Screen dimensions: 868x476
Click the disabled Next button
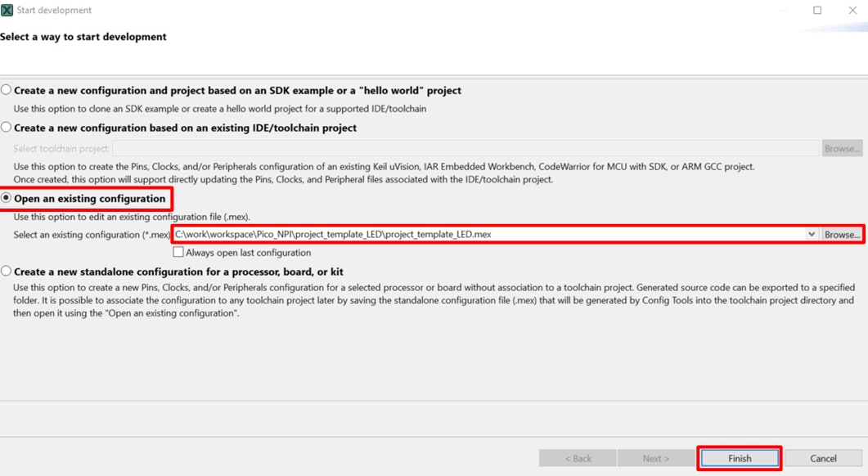coord(656,458)
